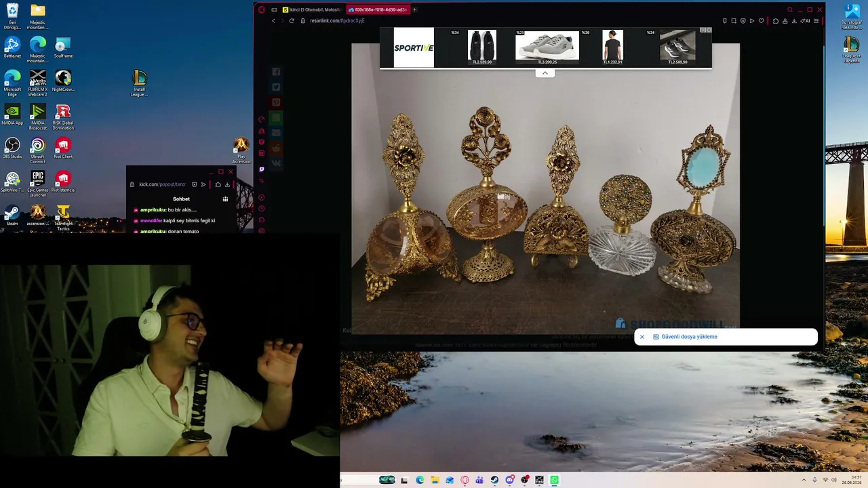
Task: Share image on Twitter
Action: (x=276, y=87)
